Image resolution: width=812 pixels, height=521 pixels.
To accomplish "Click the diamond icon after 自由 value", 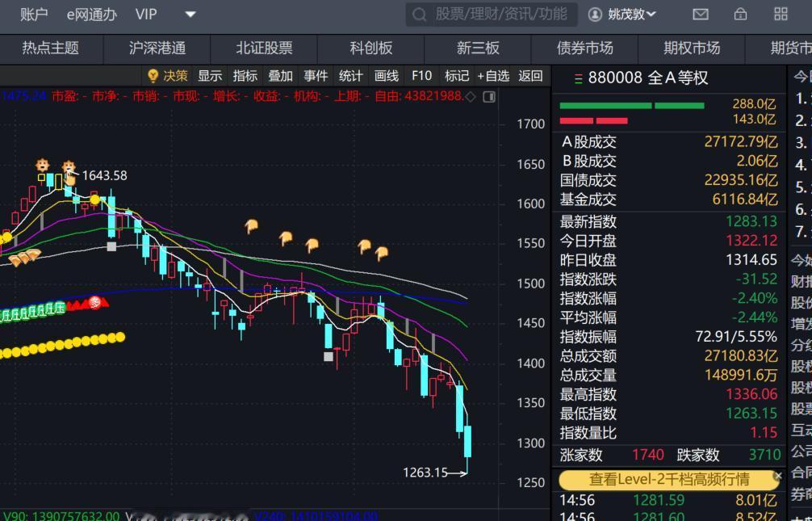I will 471,97.
